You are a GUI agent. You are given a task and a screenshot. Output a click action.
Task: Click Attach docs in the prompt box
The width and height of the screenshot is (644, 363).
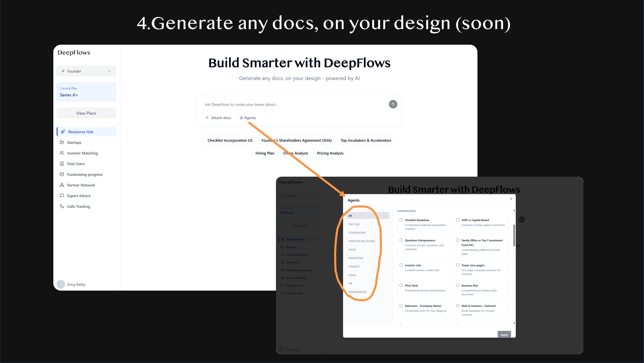pyautogui.click(x=218, y=118)
